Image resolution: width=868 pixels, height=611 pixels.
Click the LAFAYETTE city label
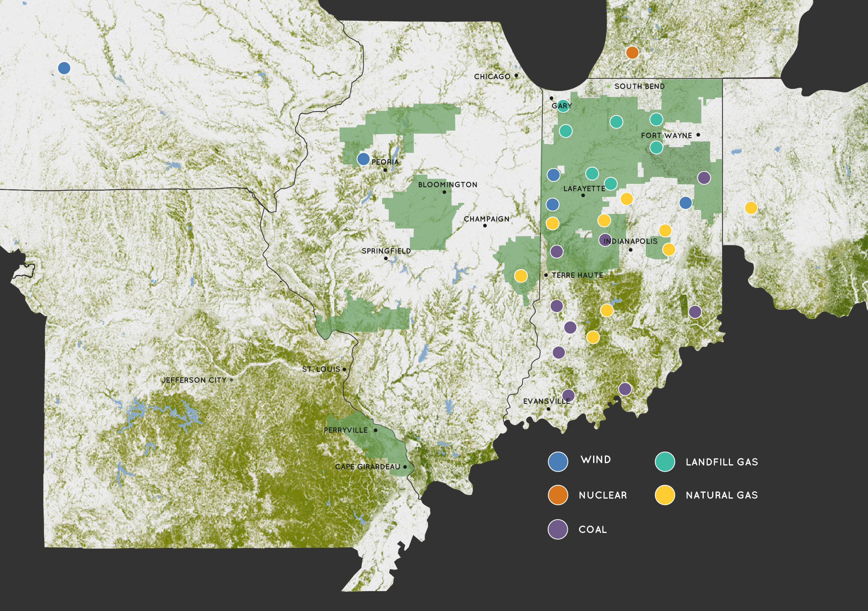click(584, 188)
